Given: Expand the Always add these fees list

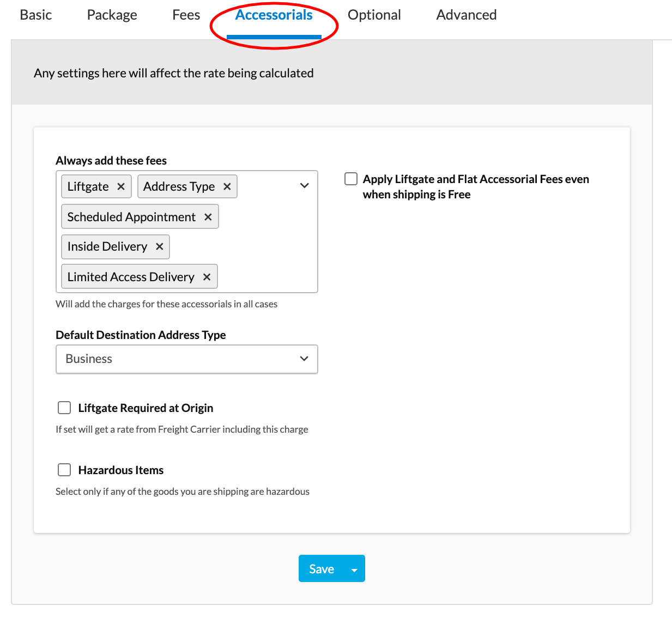Looking at the screenshot, I should pyautogui.click(x=304, y=186).
